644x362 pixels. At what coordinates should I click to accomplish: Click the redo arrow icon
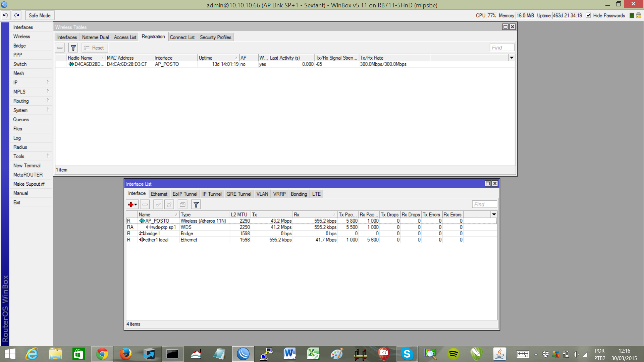[x=17, y=15]
